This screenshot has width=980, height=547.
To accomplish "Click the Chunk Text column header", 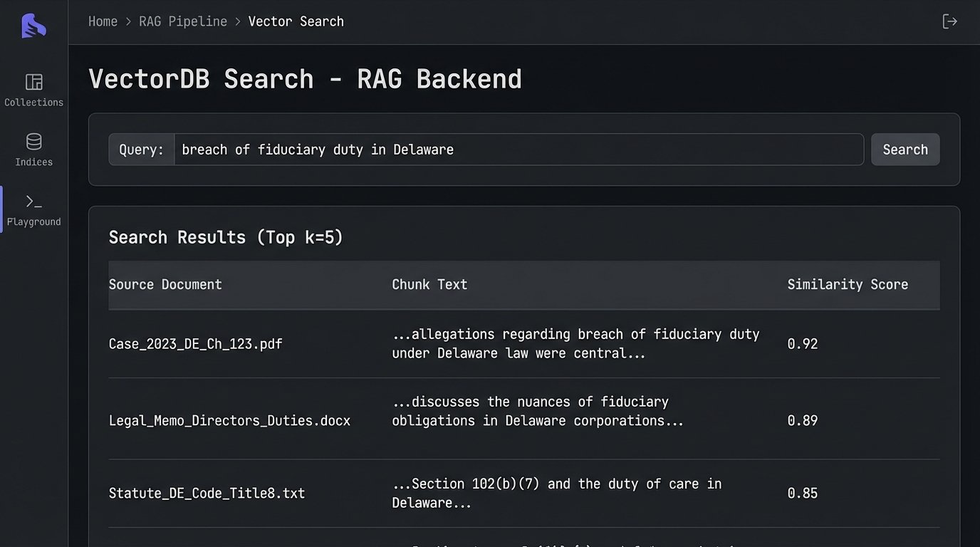I will pos(429,284).
